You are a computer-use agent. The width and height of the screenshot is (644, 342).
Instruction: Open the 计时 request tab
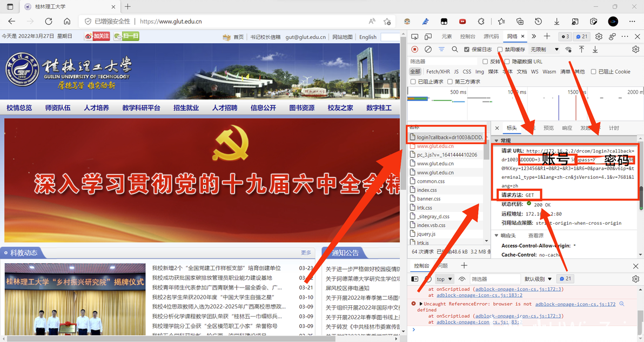click(614, 128)
